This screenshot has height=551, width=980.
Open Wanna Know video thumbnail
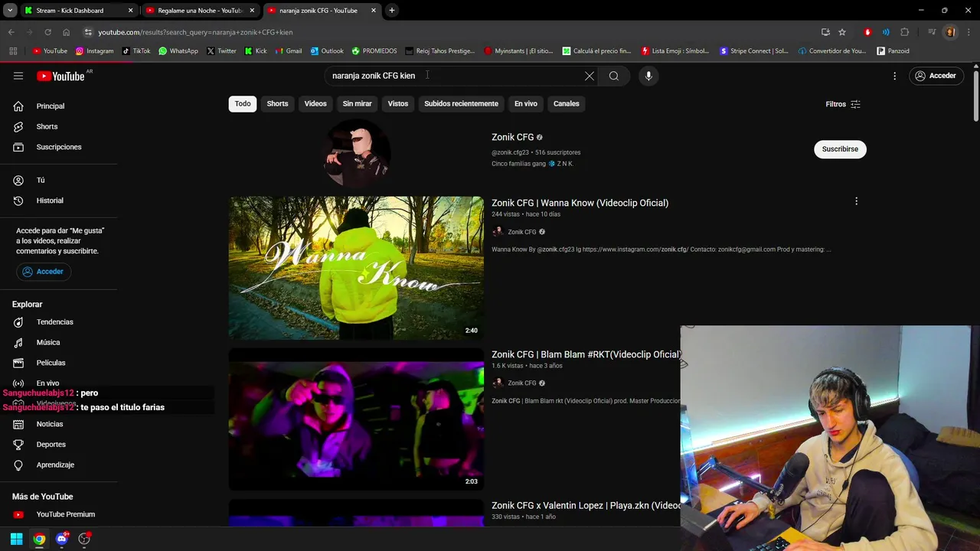[x=356, y=268]
